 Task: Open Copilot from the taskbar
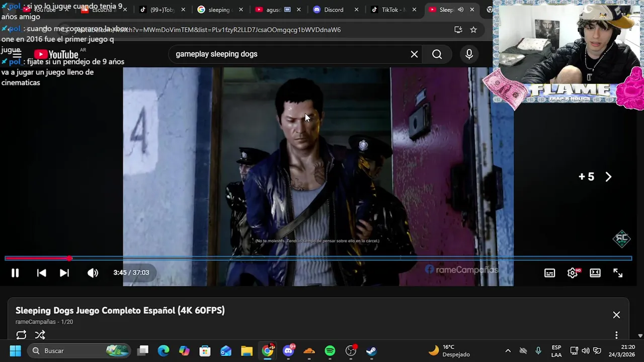(x=184, y=350)
